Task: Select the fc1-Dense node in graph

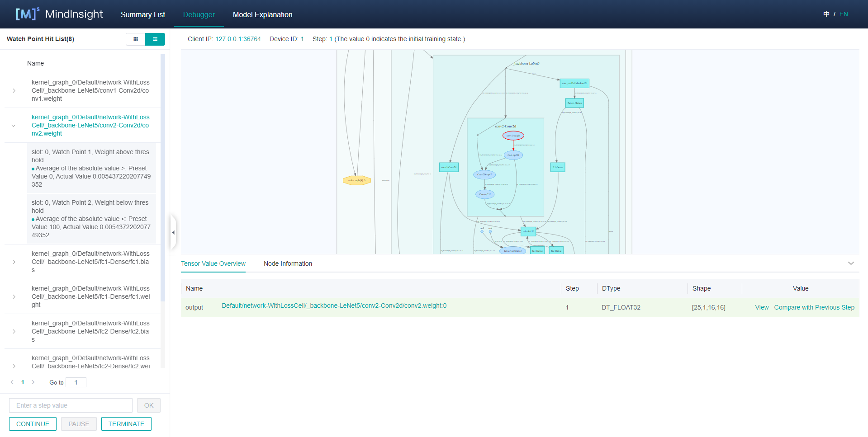Action: (x=558, y=167)
